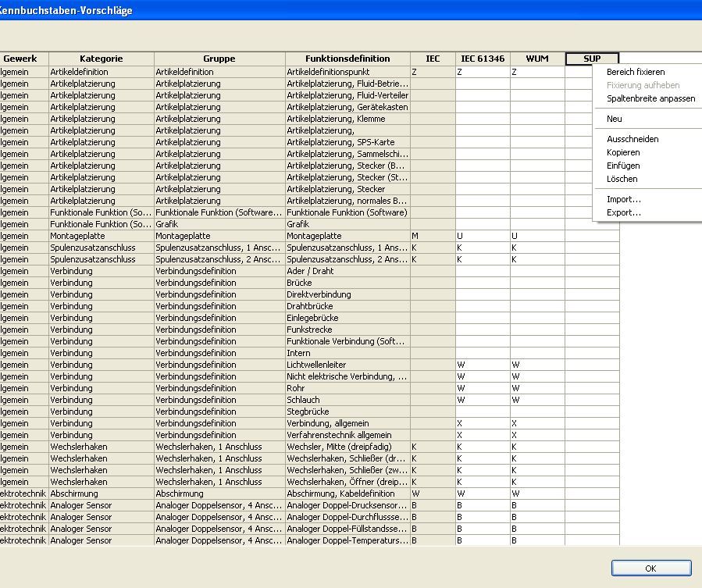Select 'Artikelplatzierung, Gerätekasten' cell
The image size is (702, 588).
[347, 107]
